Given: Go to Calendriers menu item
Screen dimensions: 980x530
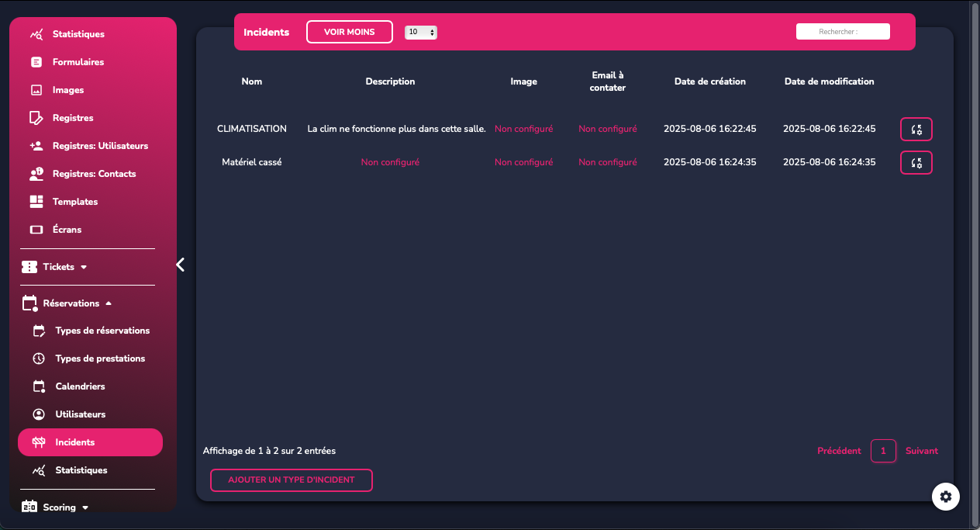Looking at the screenshot, I should pos(80,386).
